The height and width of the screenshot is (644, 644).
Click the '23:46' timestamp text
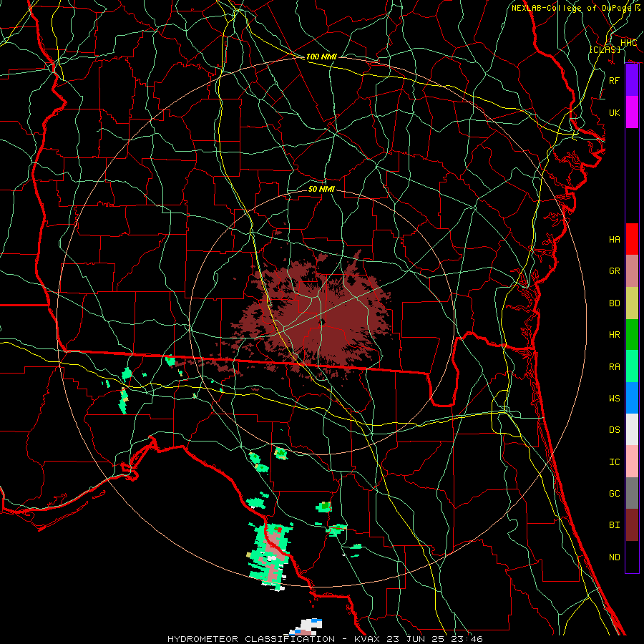click(x=466, y=639)
